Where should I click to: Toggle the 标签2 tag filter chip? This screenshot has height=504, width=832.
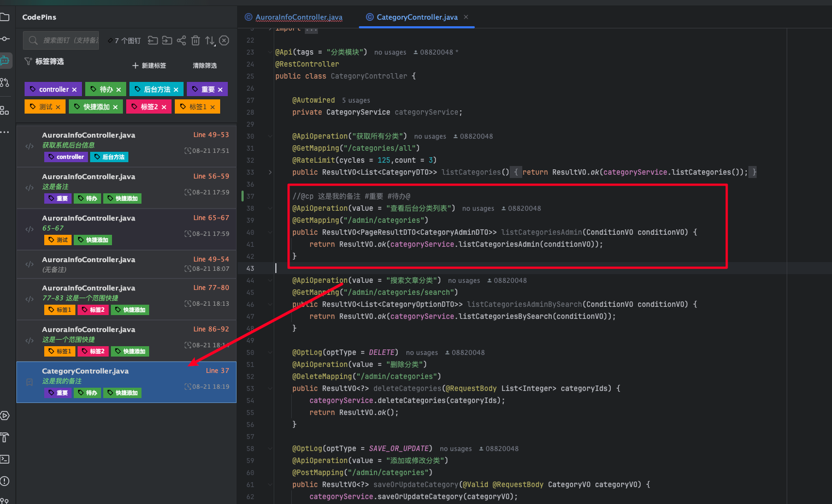149,106
